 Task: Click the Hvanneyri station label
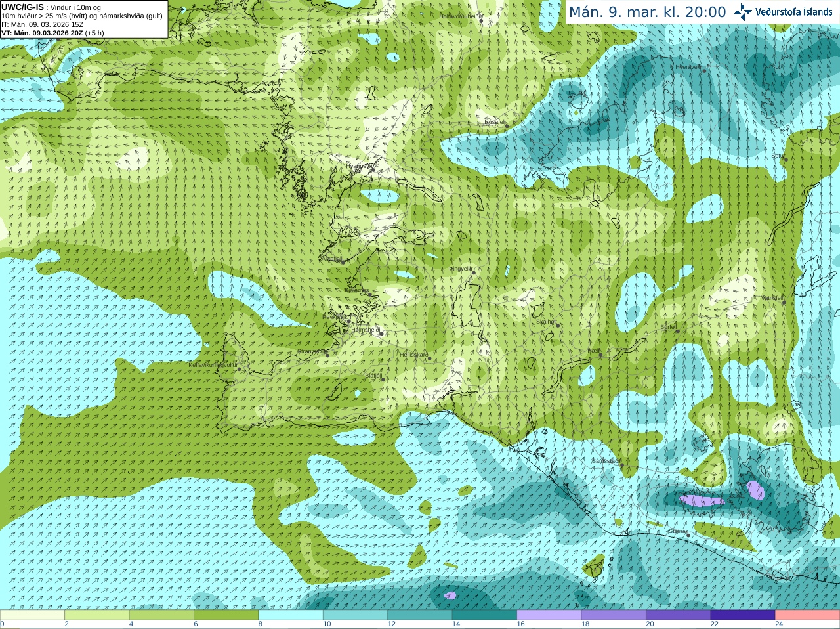click(x=358, y=166)
